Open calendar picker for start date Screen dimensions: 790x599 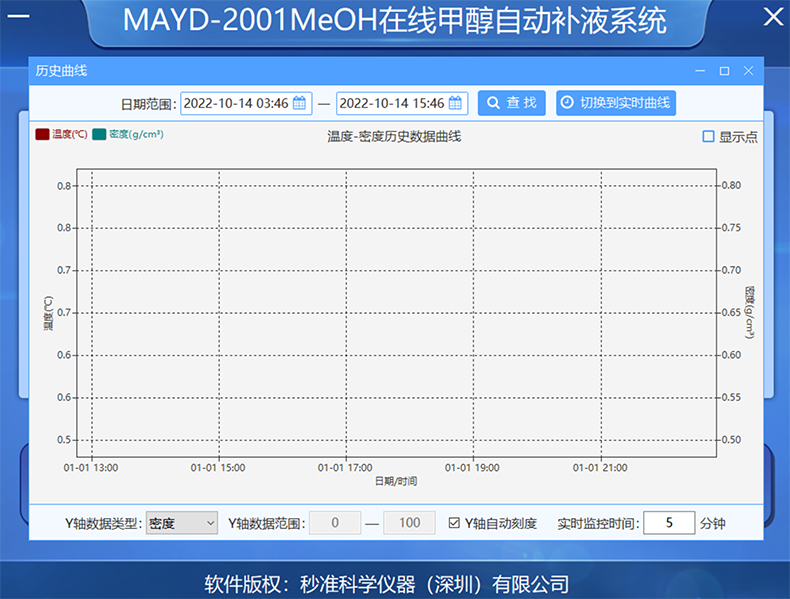point(299,103)
